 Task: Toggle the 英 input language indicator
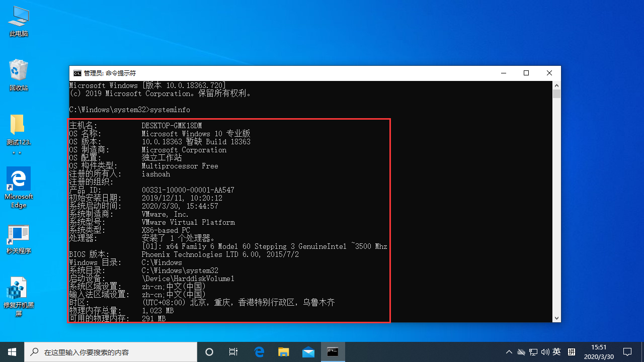[556, 352]
